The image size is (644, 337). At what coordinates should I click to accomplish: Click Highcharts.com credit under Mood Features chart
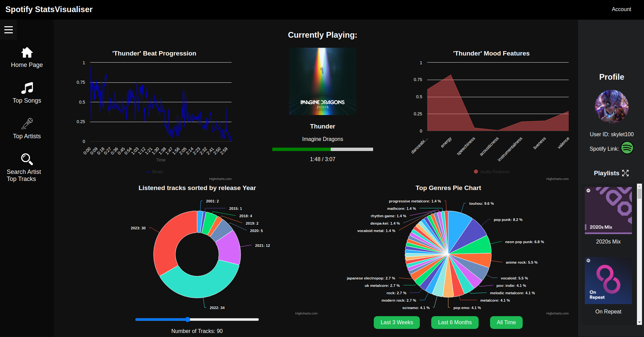point(557,179)
